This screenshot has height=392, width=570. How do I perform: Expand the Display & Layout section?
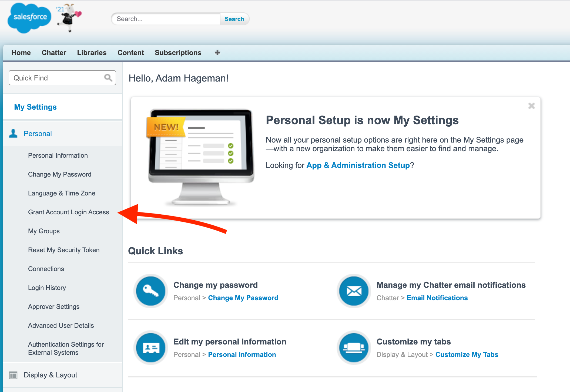50,375
